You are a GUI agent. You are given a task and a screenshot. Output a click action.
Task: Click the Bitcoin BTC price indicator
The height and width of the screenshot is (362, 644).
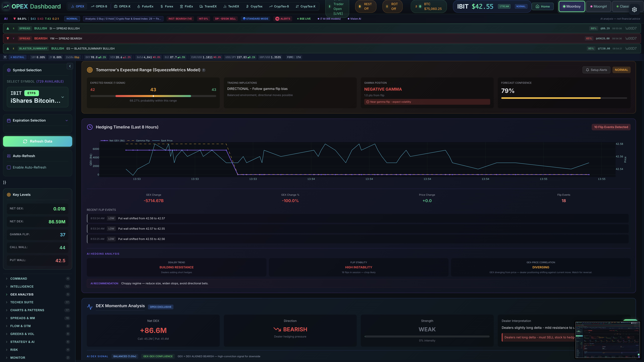[429, 7]
